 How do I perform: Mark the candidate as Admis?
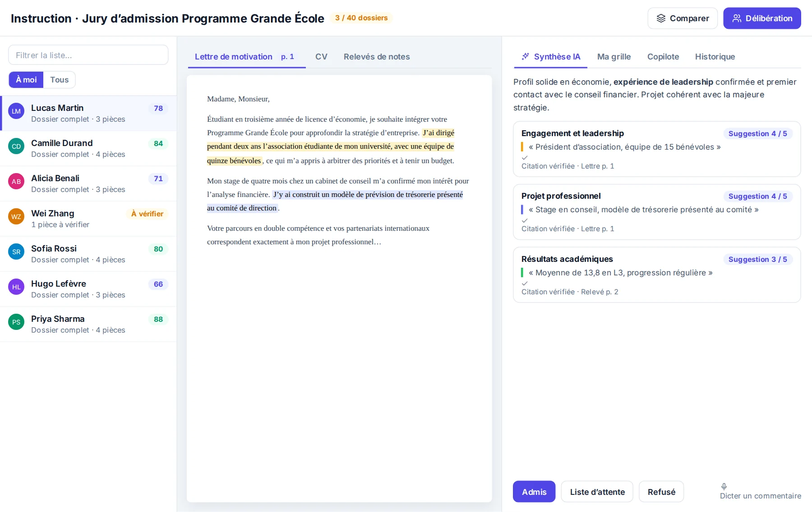(534, 492)
